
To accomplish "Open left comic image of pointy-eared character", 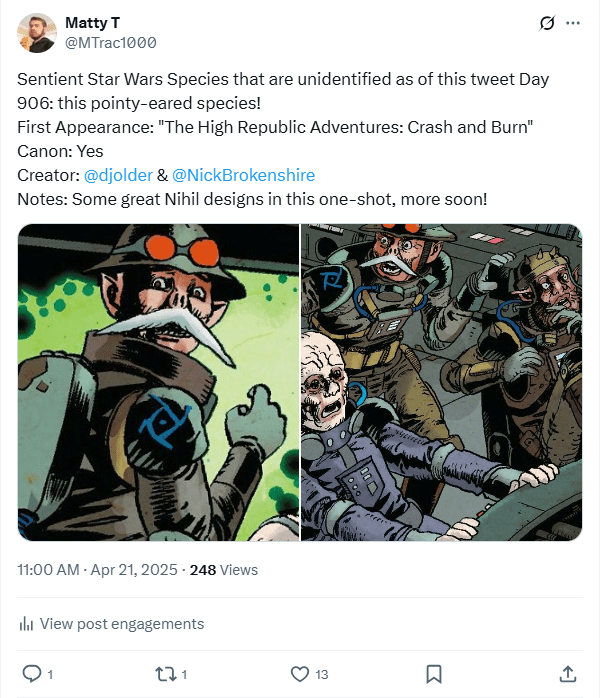I will coord(158,382).
